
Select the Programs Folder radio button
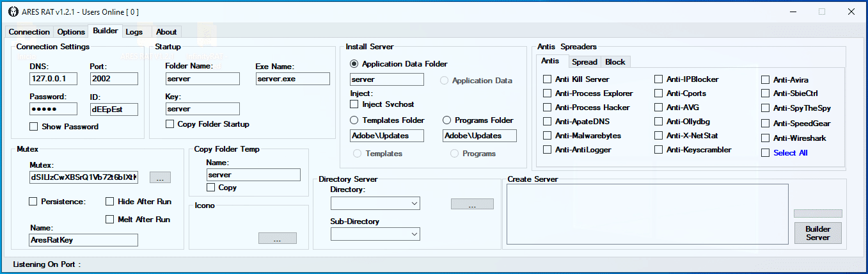coord(478,120)
